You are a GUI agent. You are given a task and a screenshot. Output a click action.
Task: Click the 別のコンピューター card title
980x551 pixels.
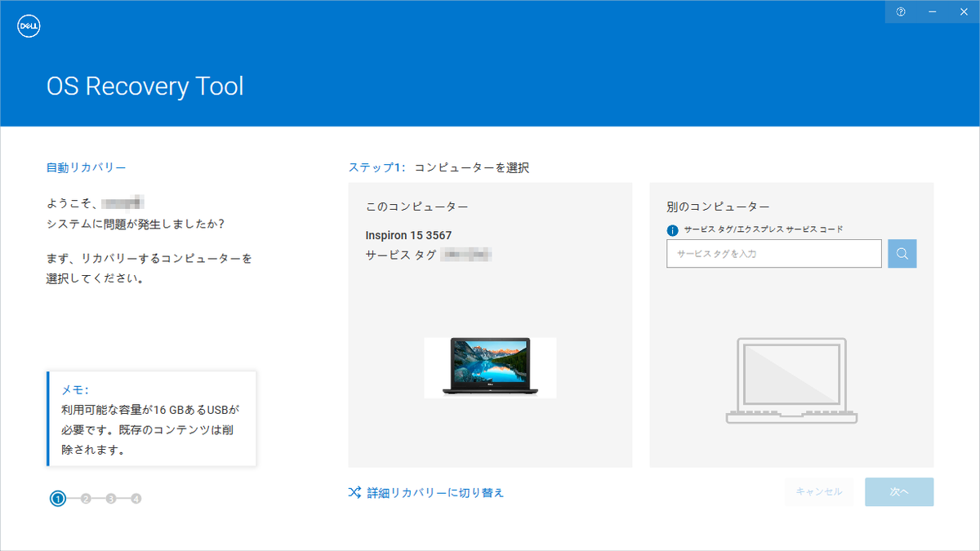718,207
